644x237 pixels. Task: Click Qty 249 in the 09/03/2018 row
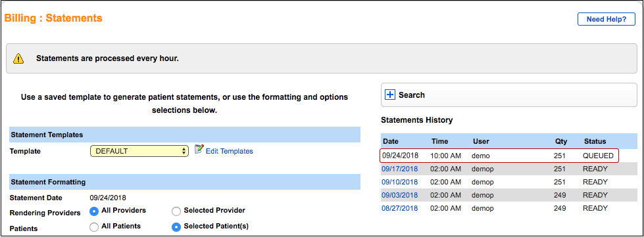559,195
